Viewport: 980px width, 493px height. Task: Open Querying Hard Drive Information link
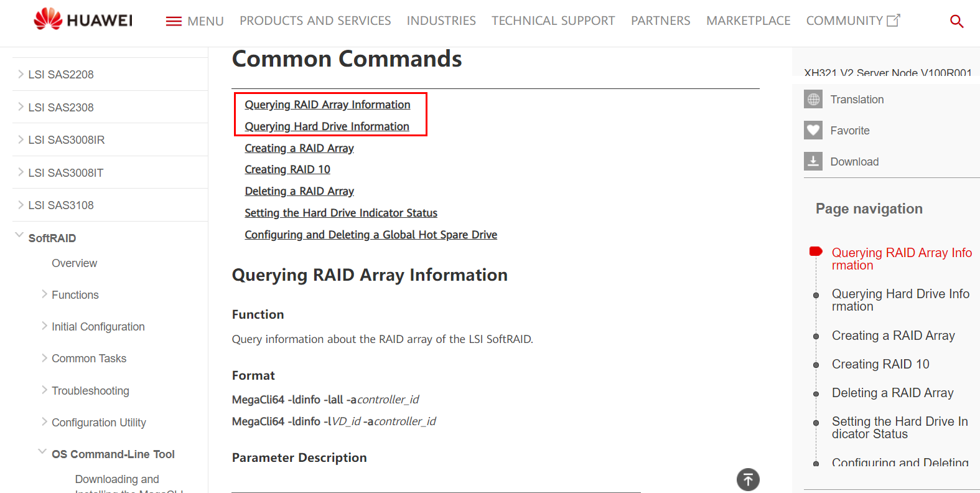tap(327, 126)
